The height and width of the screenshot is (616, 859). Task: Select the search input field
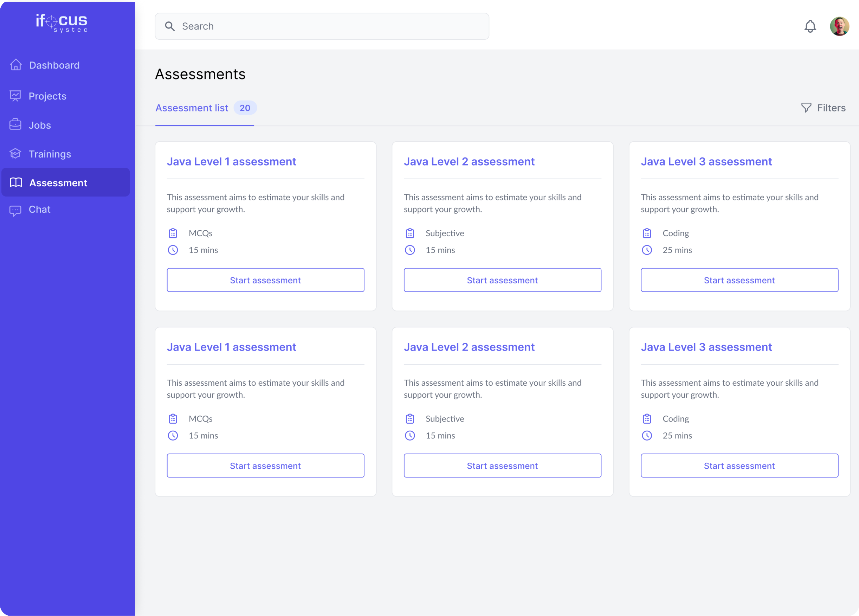click(x=322, y=26)
